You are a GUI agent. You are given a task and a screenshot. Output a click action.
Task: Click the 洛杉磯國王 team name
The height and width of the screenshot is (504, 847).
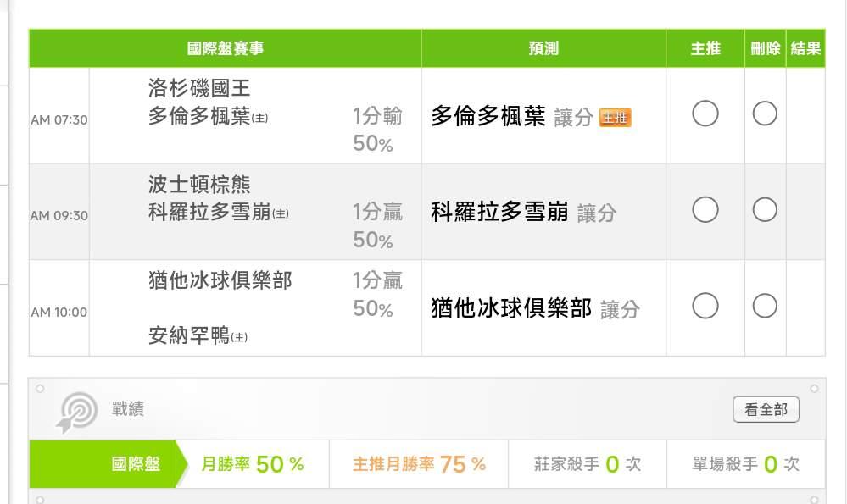pos(199,88)
